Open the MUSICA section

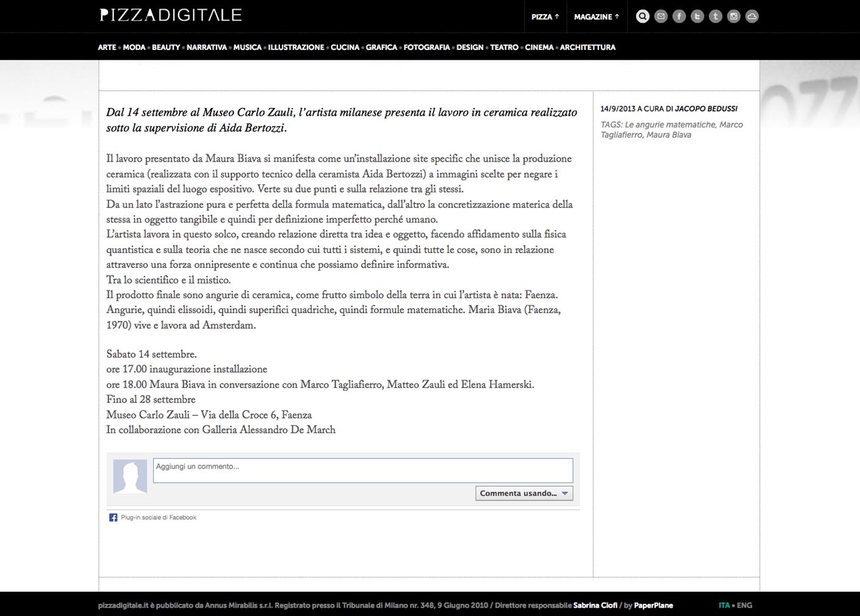pyautogui.click(x=247, y=47)
